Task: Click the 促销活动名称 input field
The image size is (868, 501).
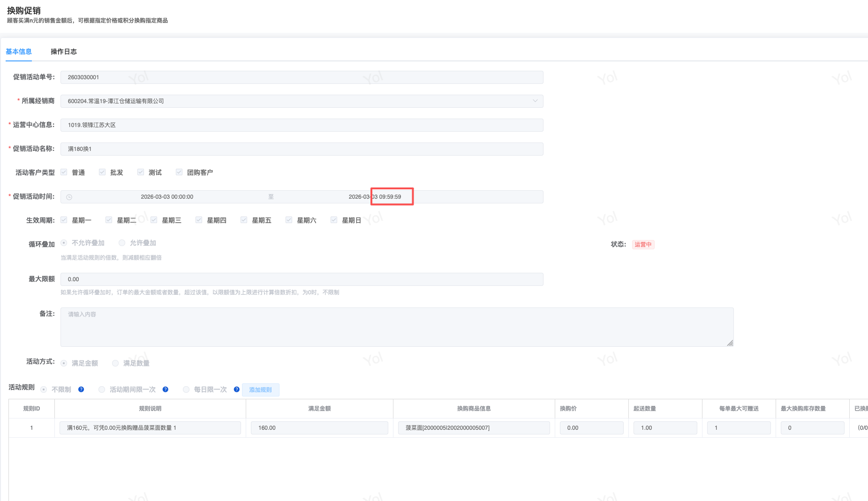Action: click(302, 149)
